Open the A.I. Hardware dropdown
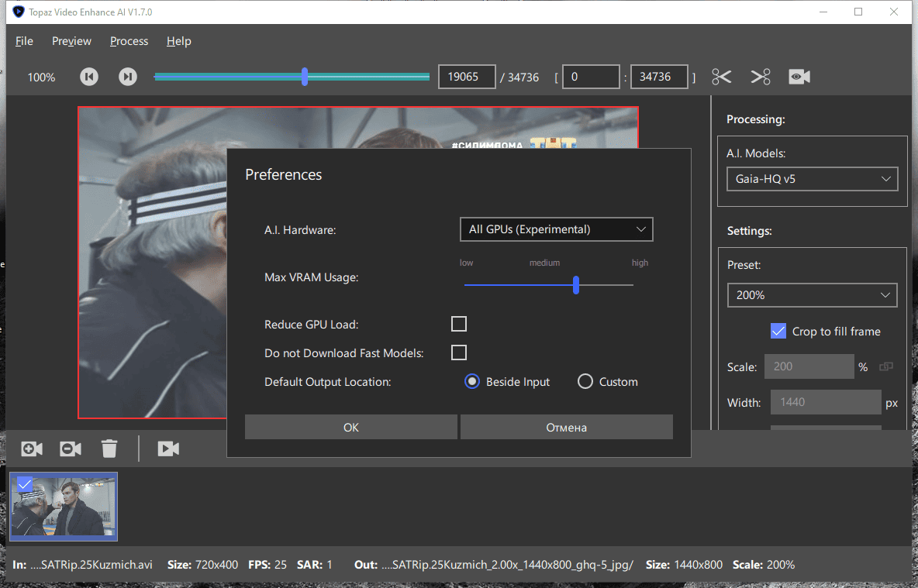The image size is (918, 588). (556, 229)
